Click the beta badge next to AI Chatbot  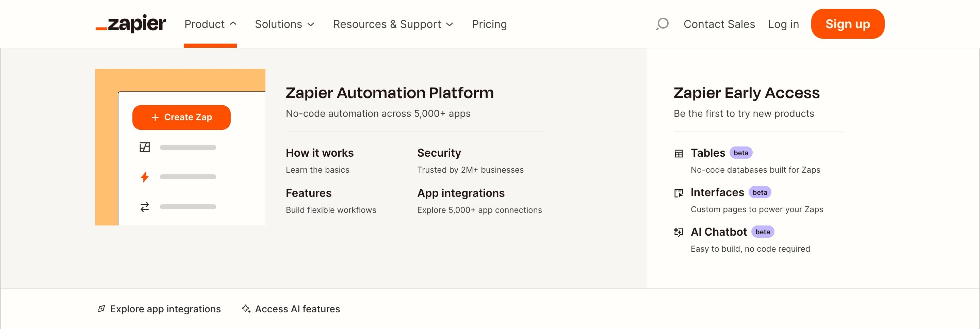tap(762, 232)
